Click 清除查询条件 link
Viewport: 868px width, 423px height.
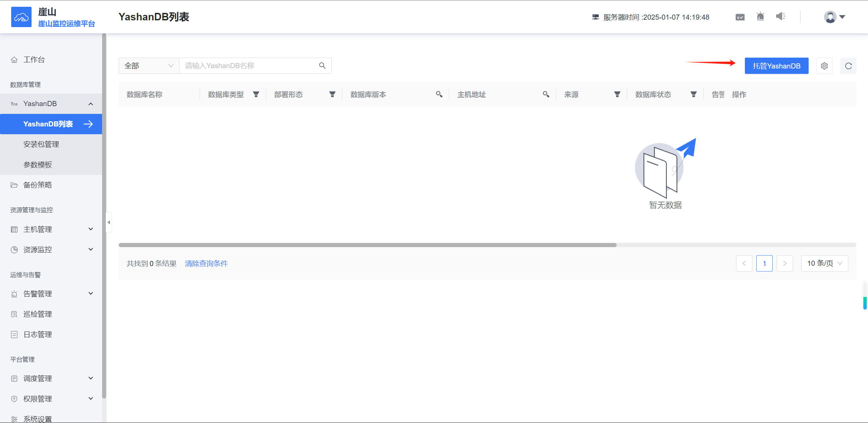(x=206, y=263)
